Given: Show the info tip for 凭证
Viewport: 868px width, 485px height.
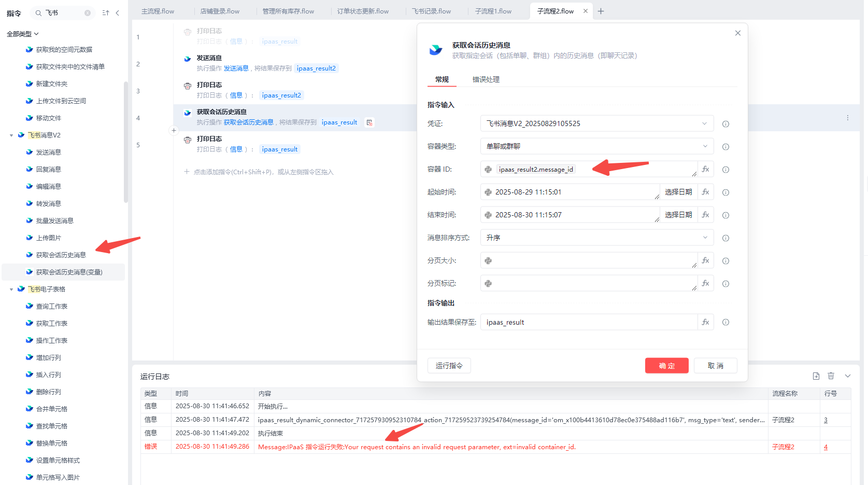Looking at the screenshot, I should (726, 124).
